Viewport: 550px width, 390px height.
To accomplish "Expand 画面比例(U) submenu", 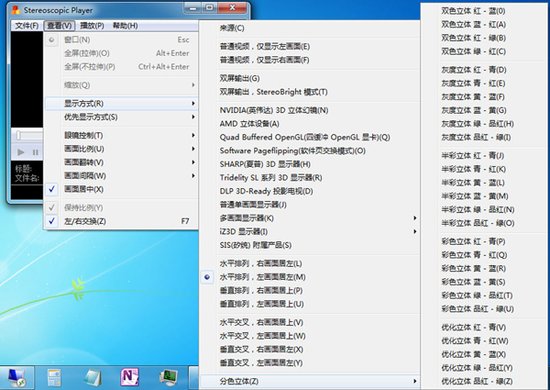I will 121,149.
